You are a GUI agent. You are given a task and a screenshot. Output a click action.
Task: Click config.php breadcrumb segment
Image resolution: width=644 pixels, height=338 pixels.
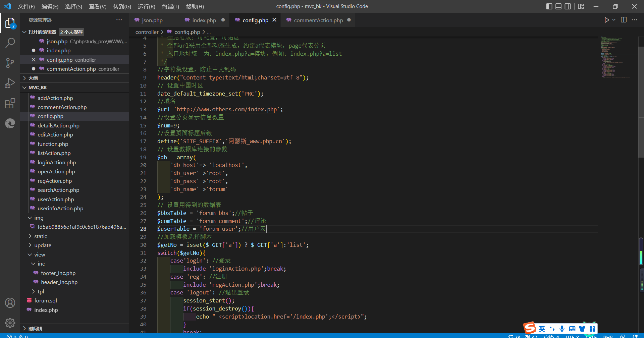pyautogui.click(x=187, y=32)
